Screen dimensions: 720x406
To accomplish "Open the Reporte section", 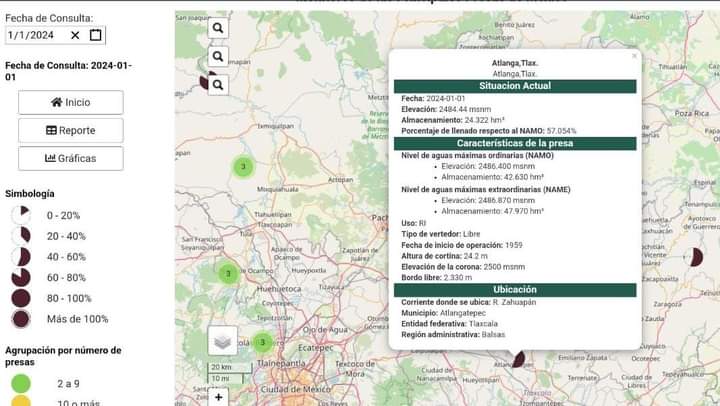I will point(70,130).
